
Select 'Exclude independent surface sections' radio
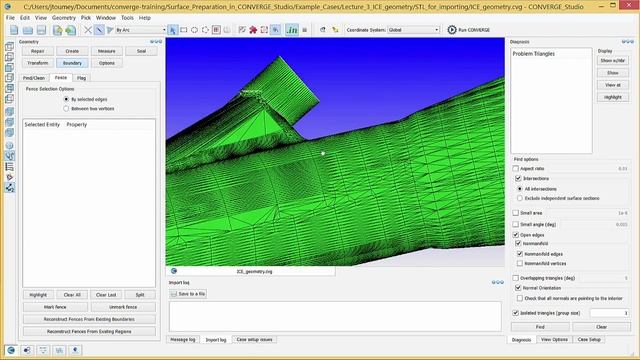point(520,198)
